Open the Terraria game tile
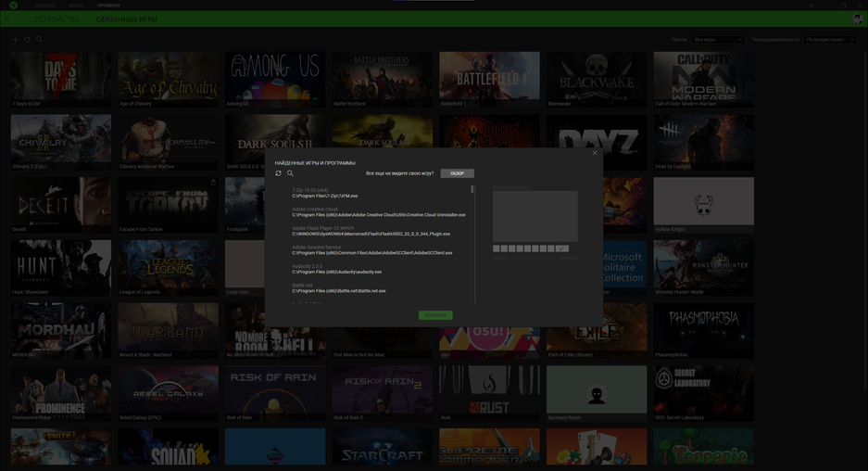Viewport: 868px width, 471px height. pos(704,447)
